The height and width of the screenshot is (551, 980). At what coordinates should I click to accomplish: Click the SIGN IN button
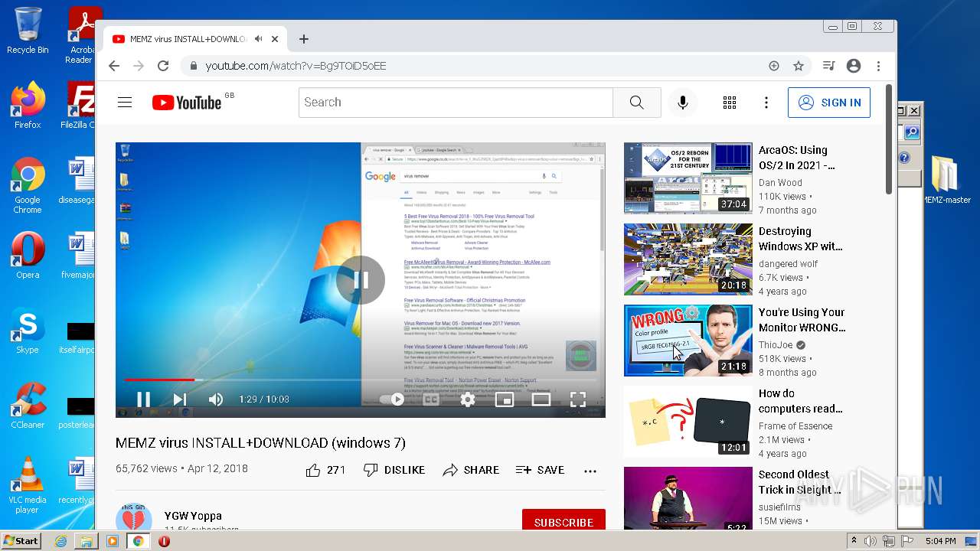coord(829,103)
